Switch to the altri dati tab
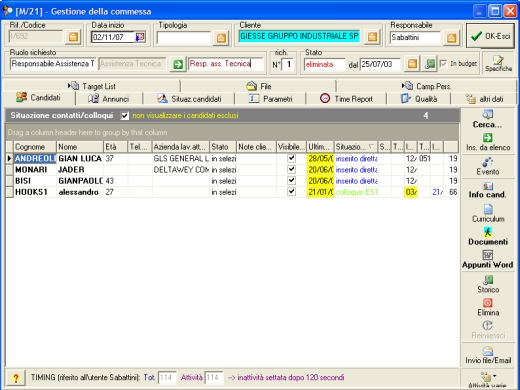The height and width of the screenshot is (390, 520). (x=484, y=99)
